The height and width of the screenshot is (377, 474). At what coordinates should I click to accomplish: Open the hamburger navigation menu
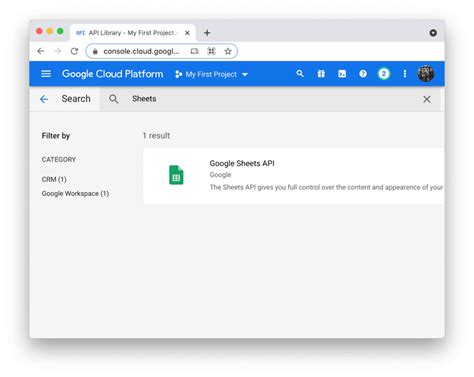coord(46,74)
